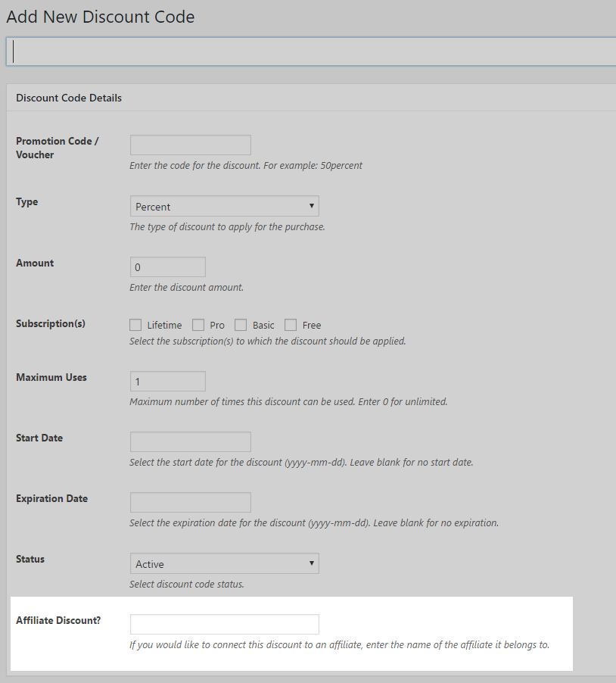The height and width of the screenshot is (683, 616).
Task: Click the Add New Discount Code heading
Action: (x=101, y=17)
